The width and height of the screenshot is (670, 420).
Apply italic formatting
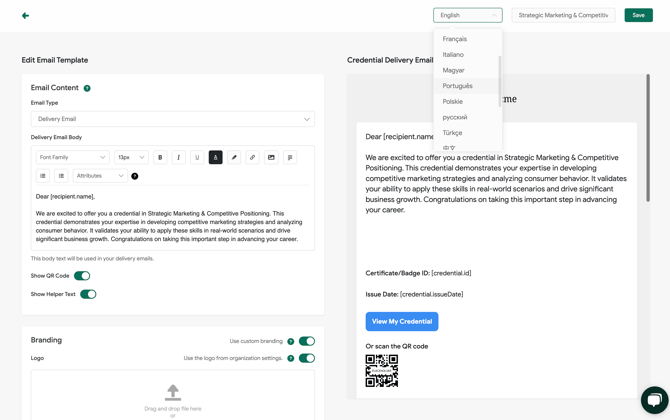[x=179, y=157]
